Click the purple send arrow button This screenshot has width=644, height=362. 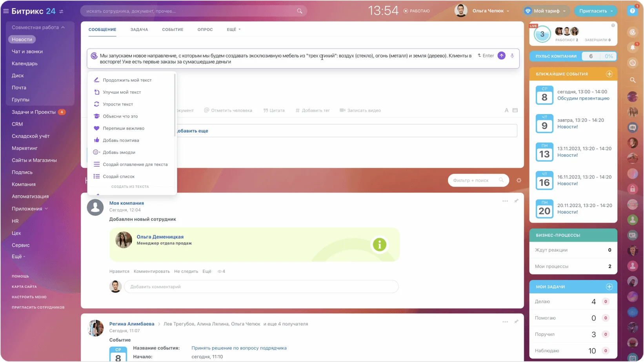(x=501, y=56)
